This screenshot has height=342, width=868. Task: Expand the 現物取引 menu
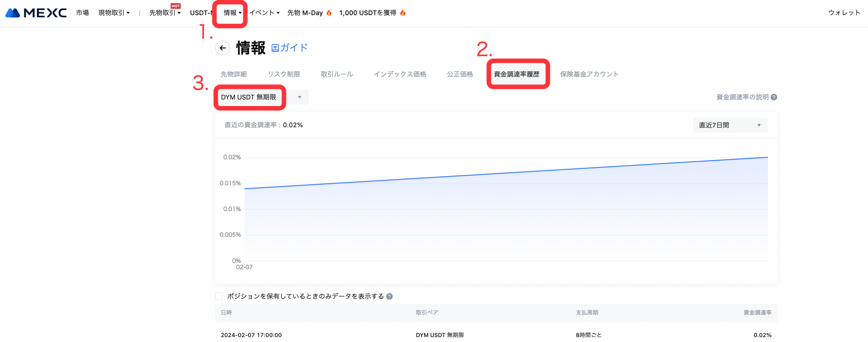pos(114,13)
